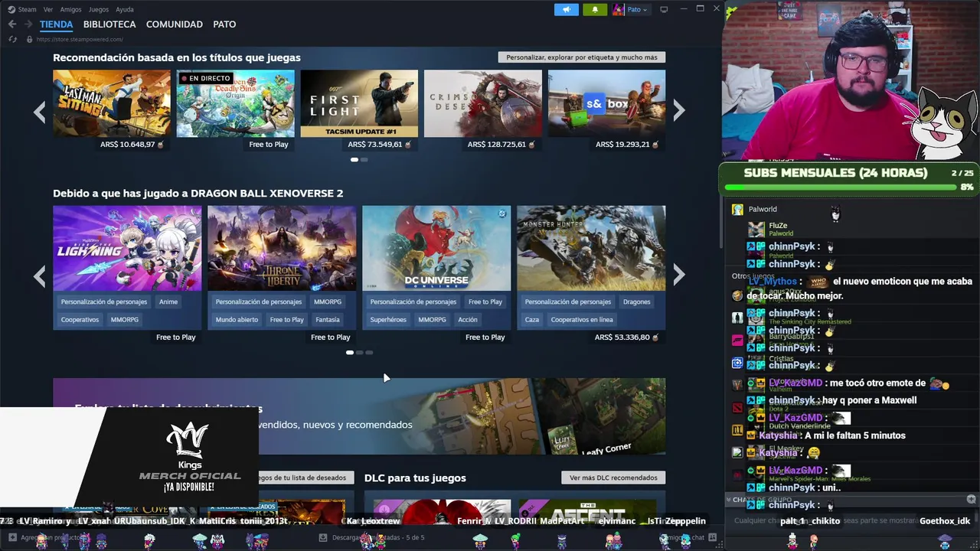Open the 007 First Light thumbnail
980x551 pixels.
(x=359, y=103)
